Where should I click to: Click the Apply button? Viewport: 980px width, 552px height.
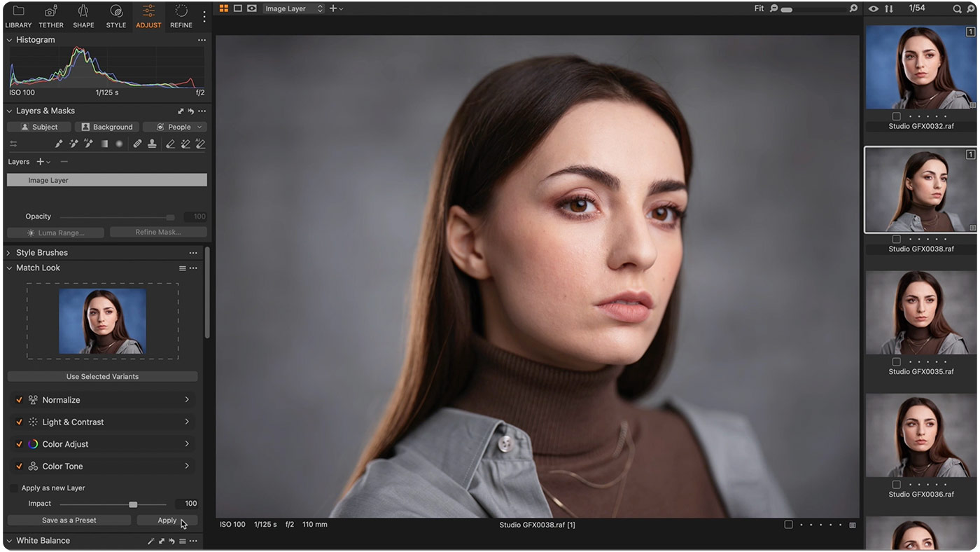pos(167,520)
